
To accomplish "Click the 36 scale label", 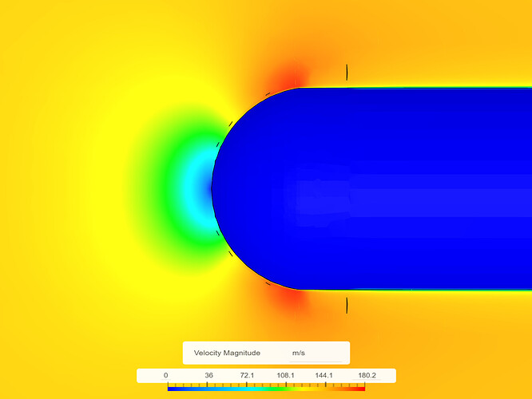I will point(208,375).
